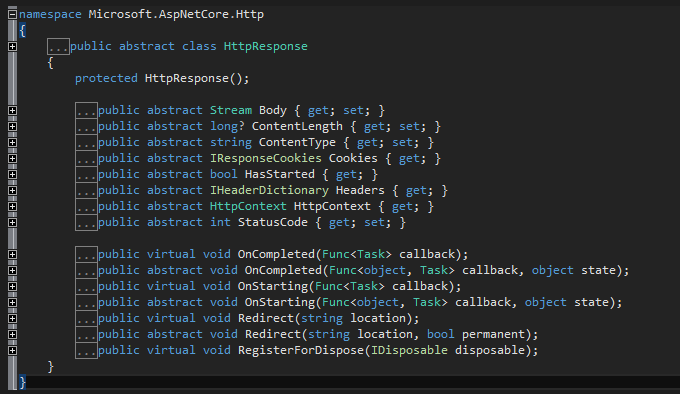This screenshot has width=680, height=394.
Task: Click the HasStarted property name
Action: click(280, 175)
